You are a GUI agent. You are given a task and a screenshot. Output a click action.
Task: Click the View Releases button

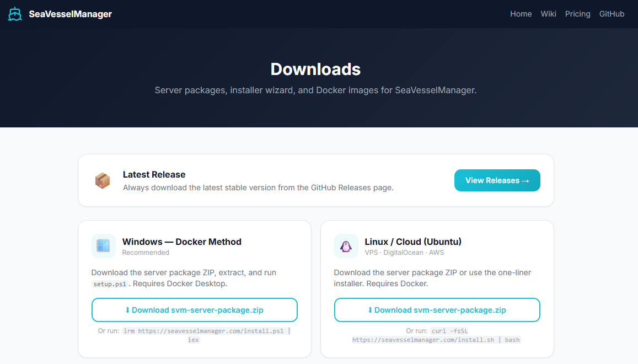[497, 180]
